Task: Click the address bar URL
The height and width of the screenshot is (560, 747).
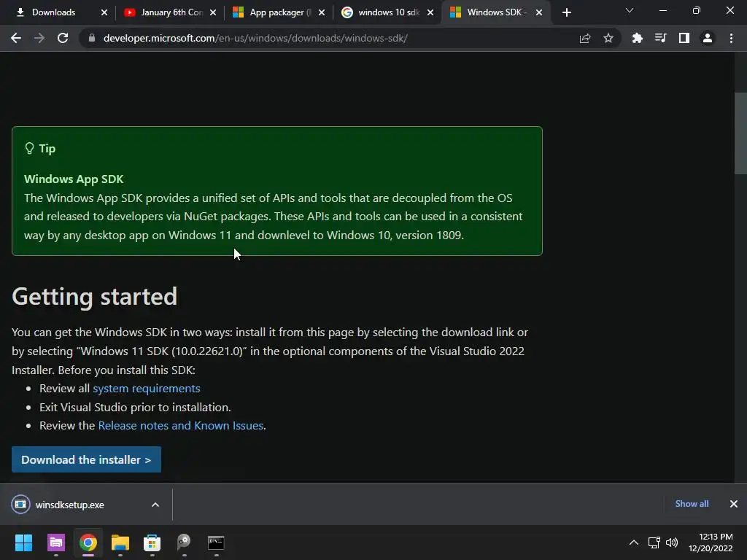Action: click(x=255, y=38)
